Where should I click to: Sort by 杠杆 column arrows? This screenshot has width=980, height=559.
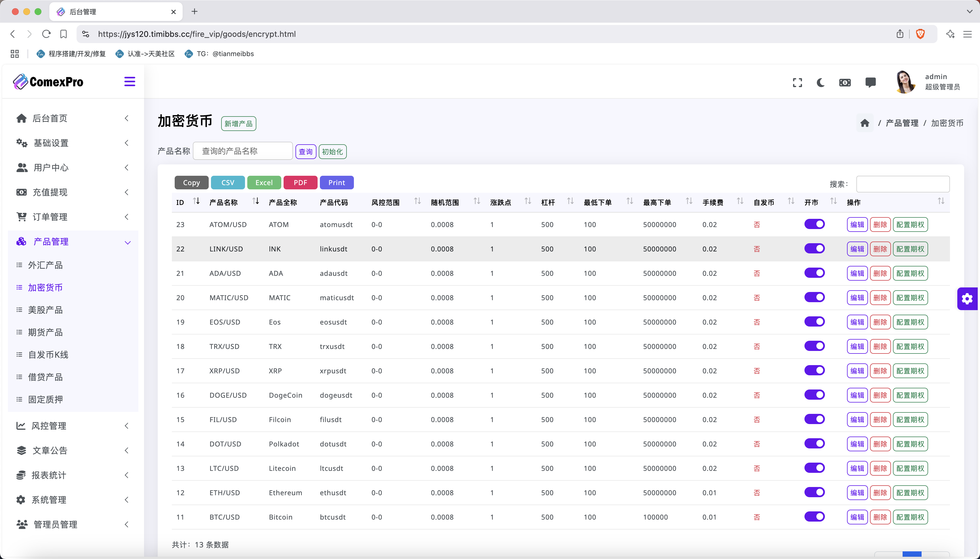tap(570, 201)
